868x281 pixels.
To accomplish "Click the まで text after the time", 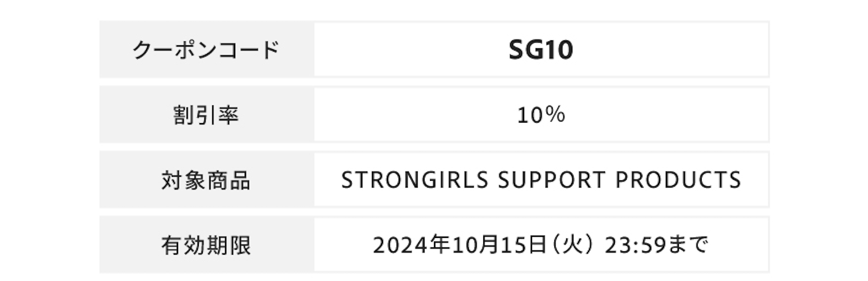I will click(687, 245).
